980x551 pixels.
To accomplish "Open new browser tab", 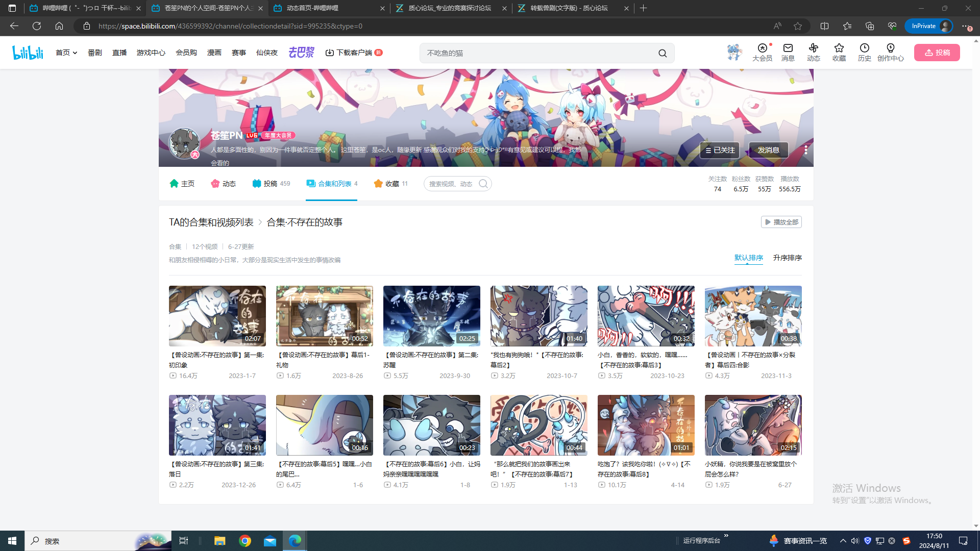I will (643, 8).
